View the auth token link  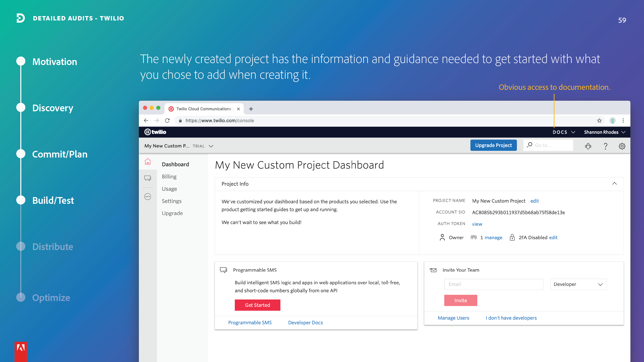point(477,224)
